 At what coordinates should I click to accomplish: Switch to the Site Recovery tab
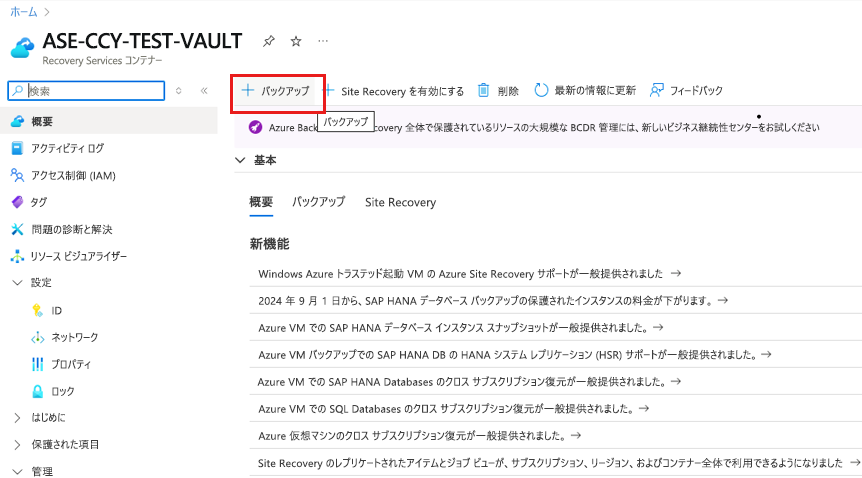click(x=400, y=202)
